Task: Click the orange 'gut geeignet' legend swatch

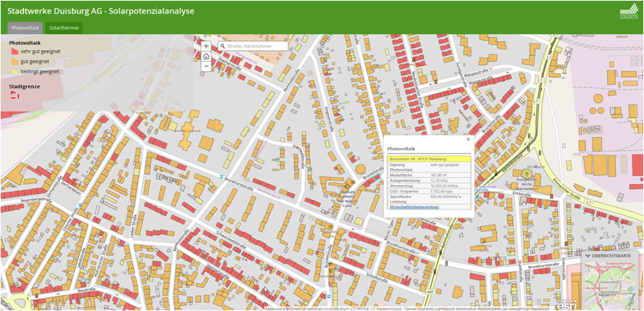Action: point(14,62)
